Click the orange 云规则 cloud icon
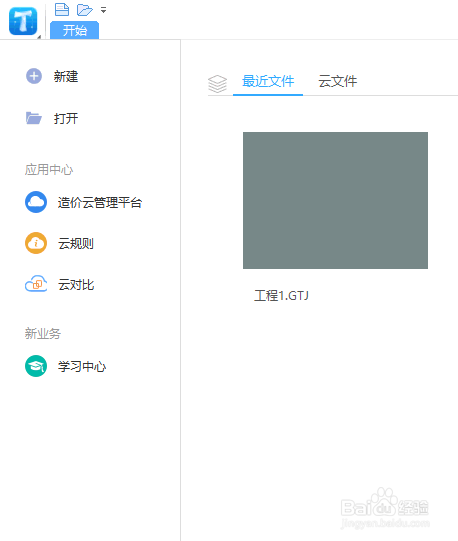Image resolution: width=458 pixels, height=541 pixels. 36,243
